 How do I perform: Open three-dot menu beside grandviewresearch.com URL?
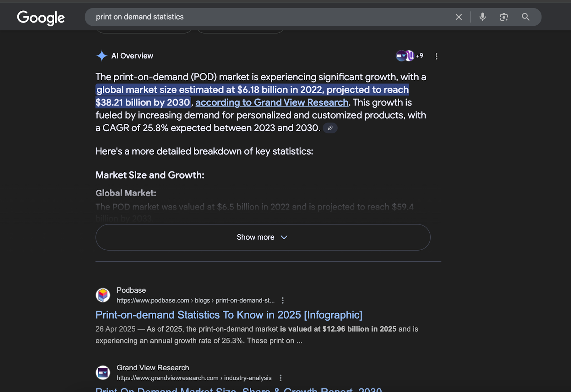281,378
